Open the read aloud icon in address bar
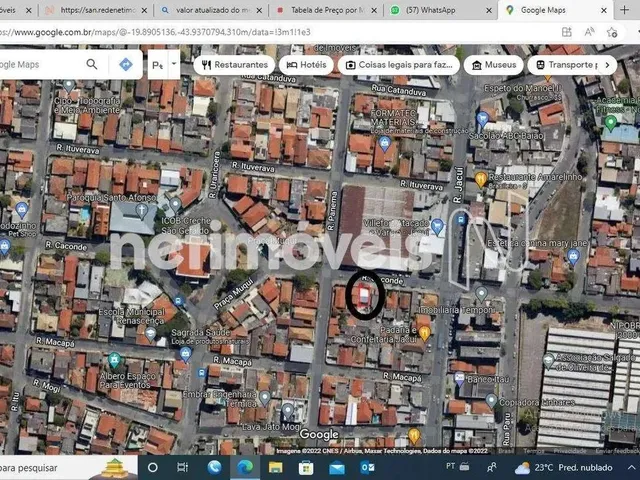The width and height of the screenshot is (640, 480). [589, 32]
